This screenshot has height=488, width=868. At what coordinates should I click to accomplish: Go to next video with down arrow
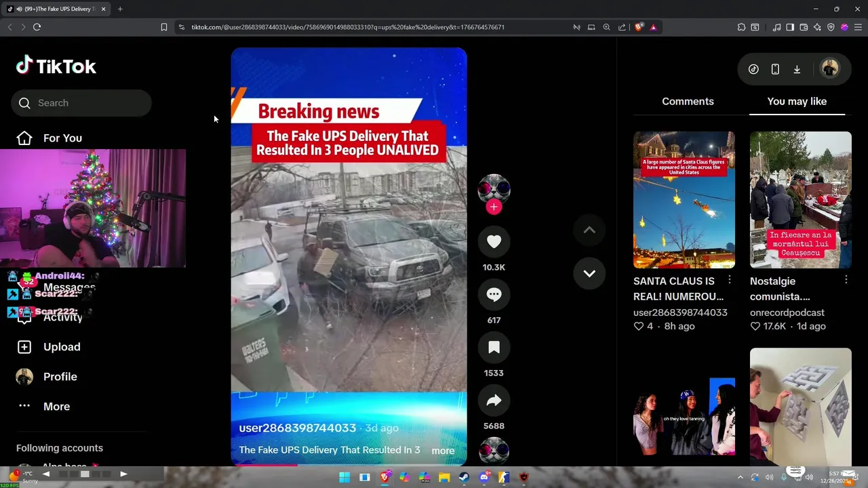(589, 273)
